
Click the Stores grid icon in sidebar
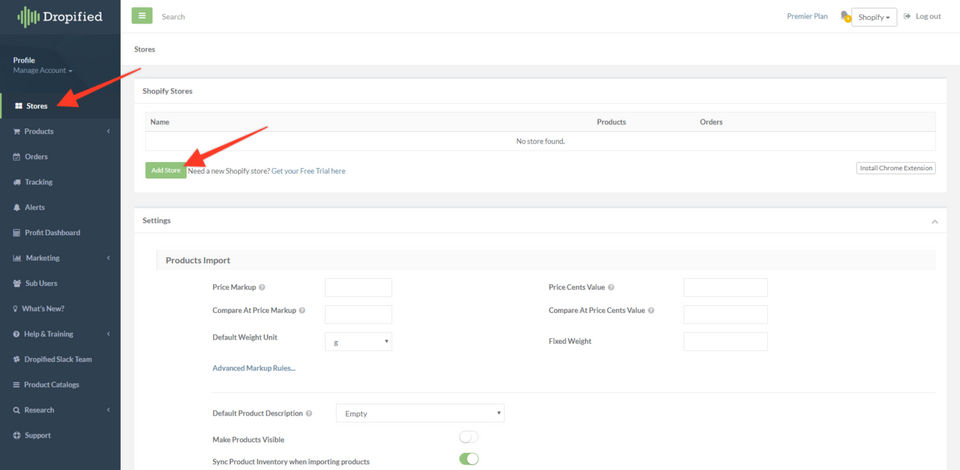[18, 106]
